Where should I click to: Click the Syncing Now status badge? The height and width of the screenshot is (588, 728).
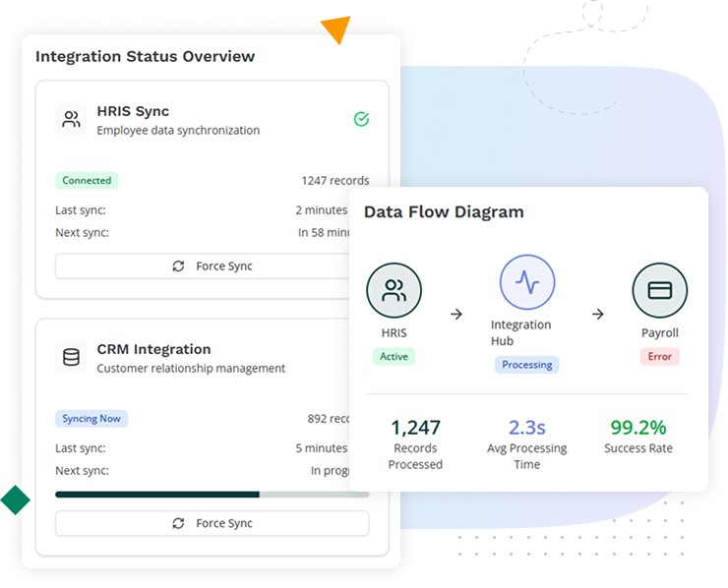(91, 419)
